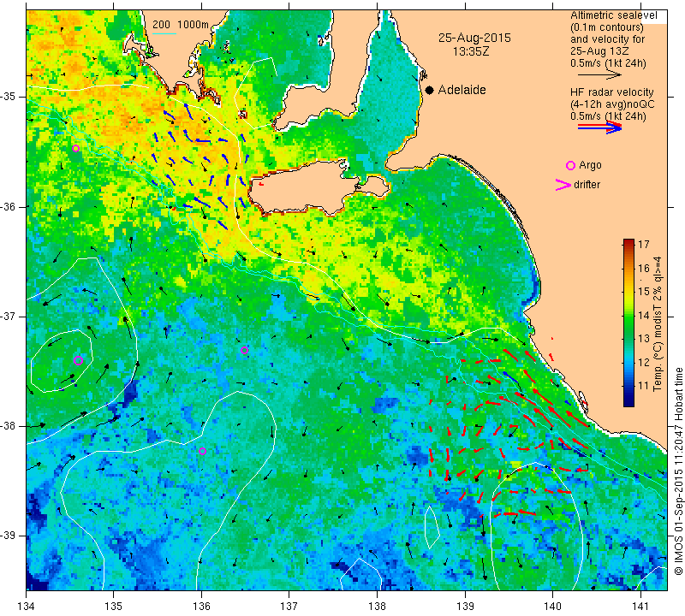This screenshot has height=616, width=685.
Task: Click the red-blue HF radar legend arrow
Action: (x=599, y=127)
